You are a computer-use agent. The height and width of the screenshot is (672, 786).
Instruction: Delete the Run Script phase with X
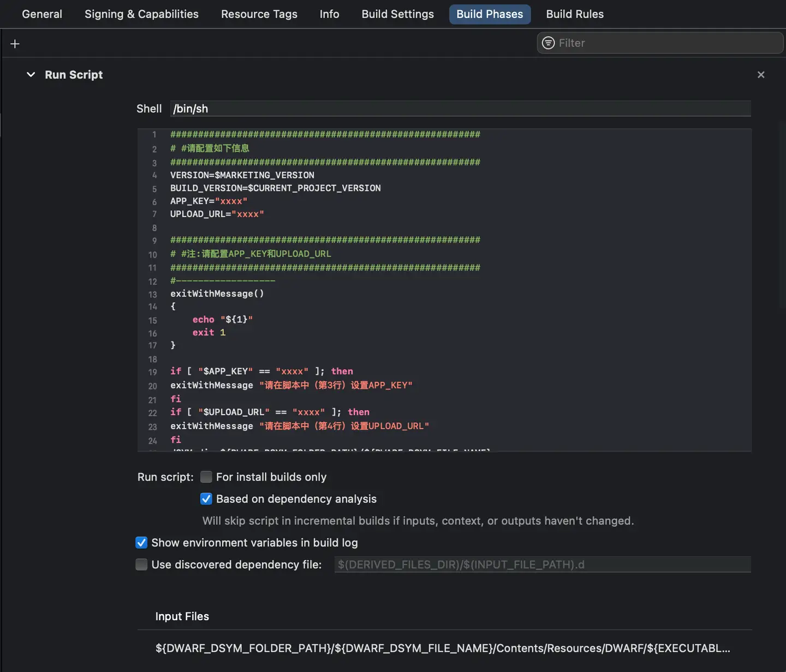(x=761, y=75)
